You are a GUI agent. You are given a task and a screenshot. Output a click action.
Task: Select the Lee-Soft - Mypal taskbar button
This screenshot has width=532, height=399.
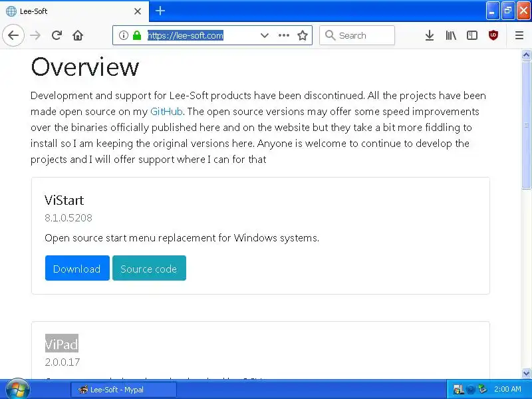click(x=124, y=390)
